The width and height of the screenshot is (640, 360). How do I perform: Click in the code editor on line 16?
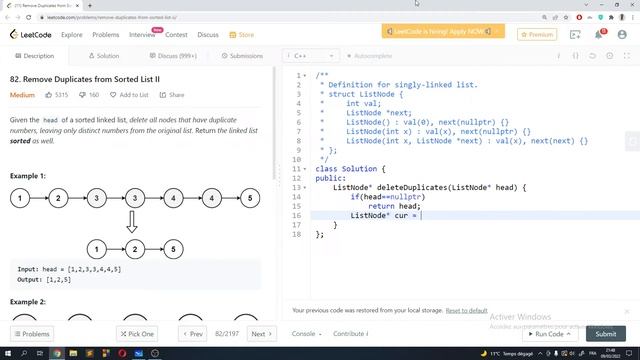coord(475,216)
